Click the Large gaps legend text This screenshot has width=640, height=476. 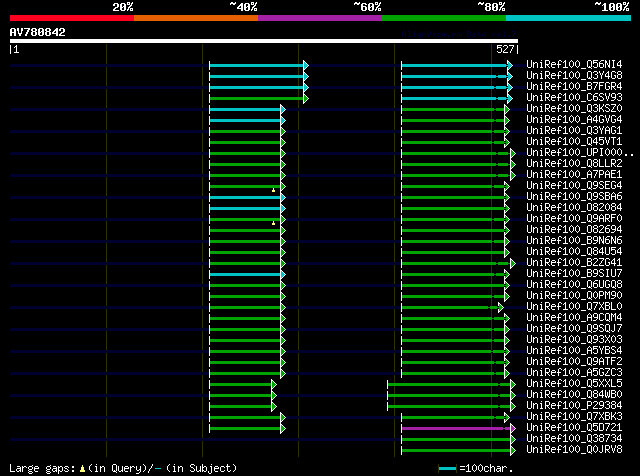click(123, 468)
